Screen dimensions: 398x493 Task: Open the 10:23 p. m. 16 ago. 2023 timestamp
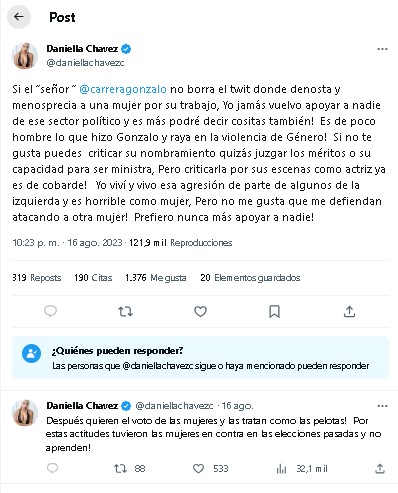[x=67, y=243]
